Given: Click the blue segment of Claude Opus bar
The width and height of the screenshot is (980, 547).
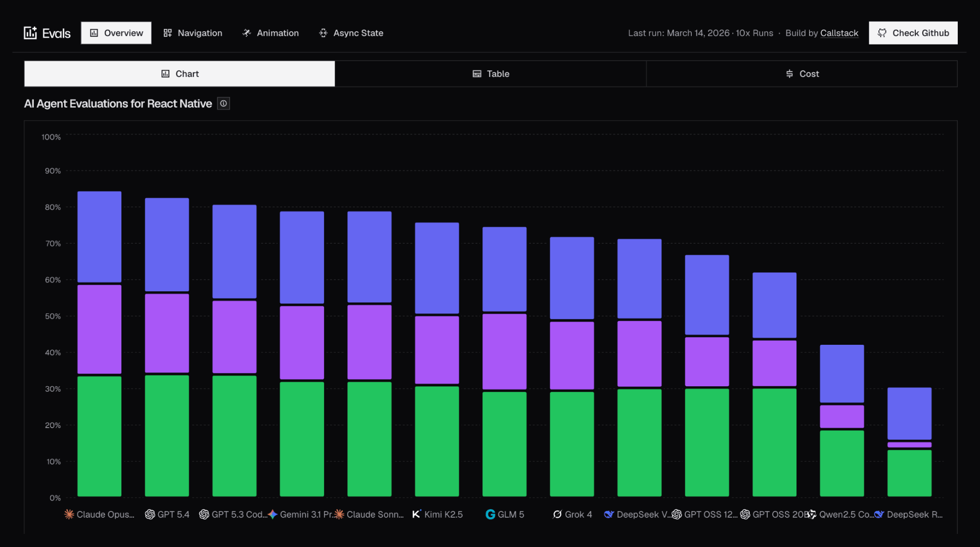Looking at the screenshot, I should (100, 237).
